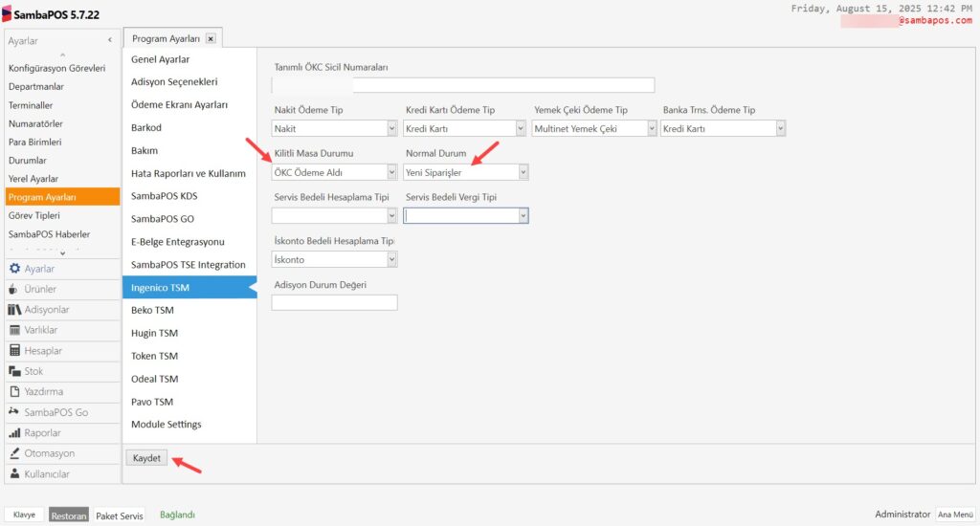Click the Hesaplar calculator icon
This screenshot has height=526, width=980.
click(14, 350)
